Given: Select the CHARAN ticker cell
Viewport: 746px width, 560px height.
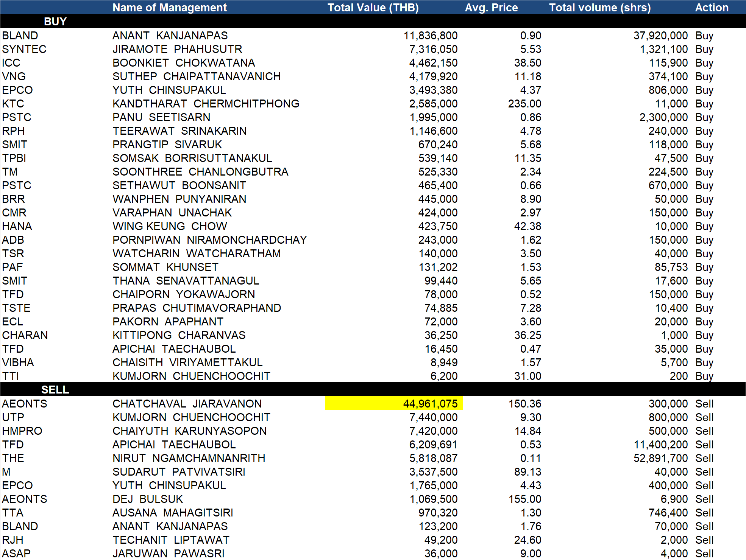Looking at the screenshot, I should (x=25, y=335).
